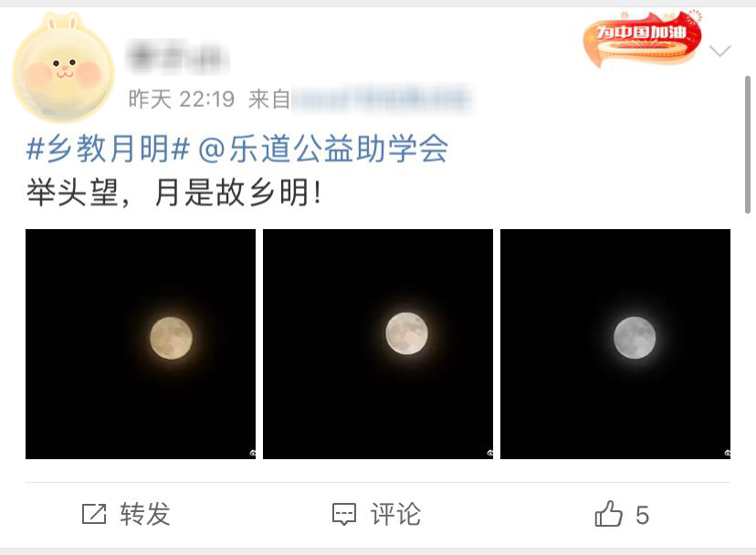Viewport: 756px width, 555px height.
Task: View the middle moon photo
Action: [378, 344]
